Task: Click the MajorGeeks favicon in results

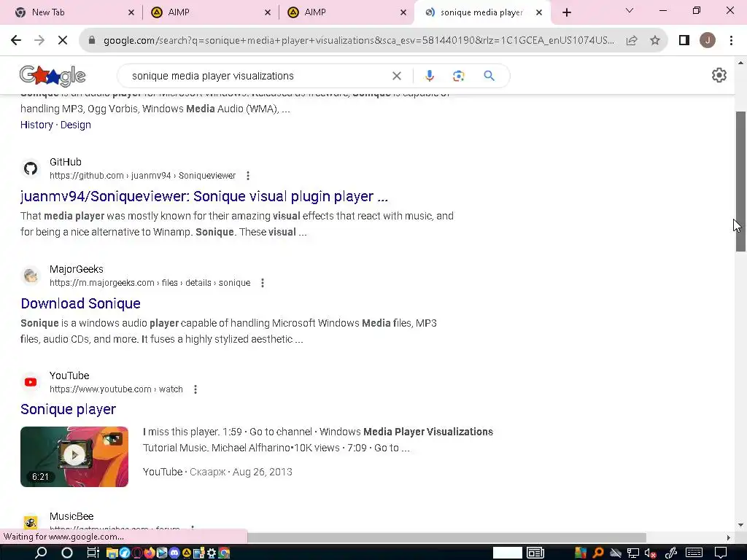Action: click(31, 275)
